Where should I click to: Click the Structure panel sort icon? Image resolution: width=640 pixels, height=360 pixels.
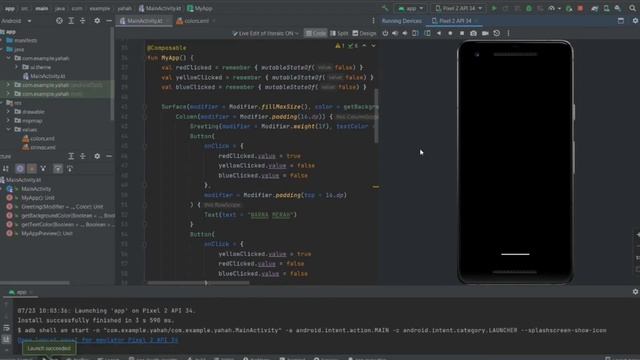click(x=6, y=168)
